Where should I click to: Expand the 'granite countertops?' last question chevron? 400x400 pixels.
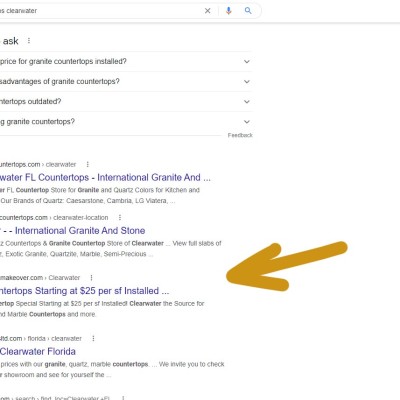click(247, 122)
